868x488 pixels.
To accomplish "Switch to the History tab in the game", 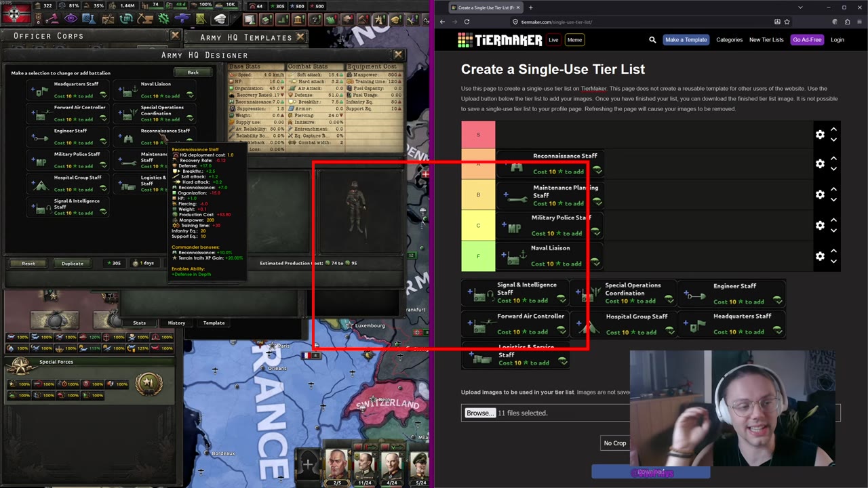I will (x=176, y=323).
